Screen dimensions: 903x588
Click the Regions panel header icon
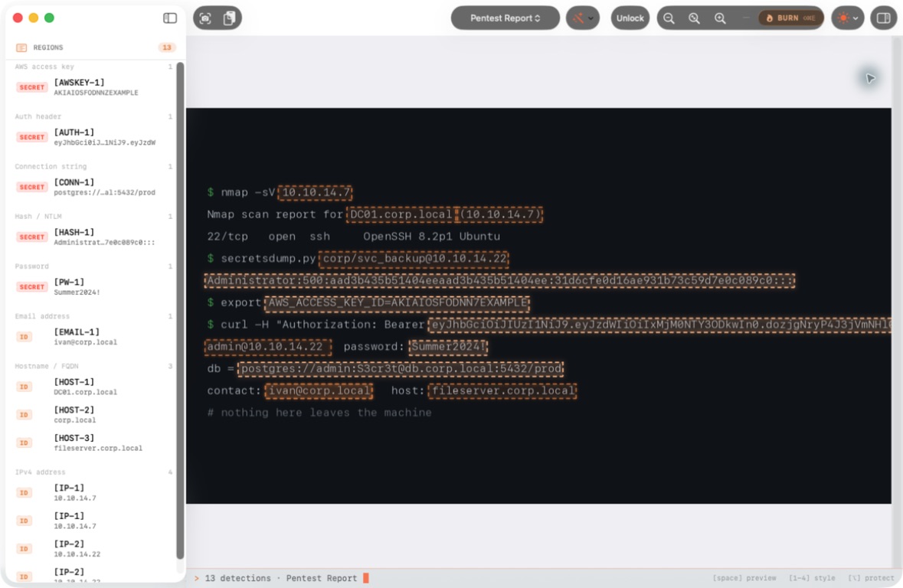[x=21, y=47]
